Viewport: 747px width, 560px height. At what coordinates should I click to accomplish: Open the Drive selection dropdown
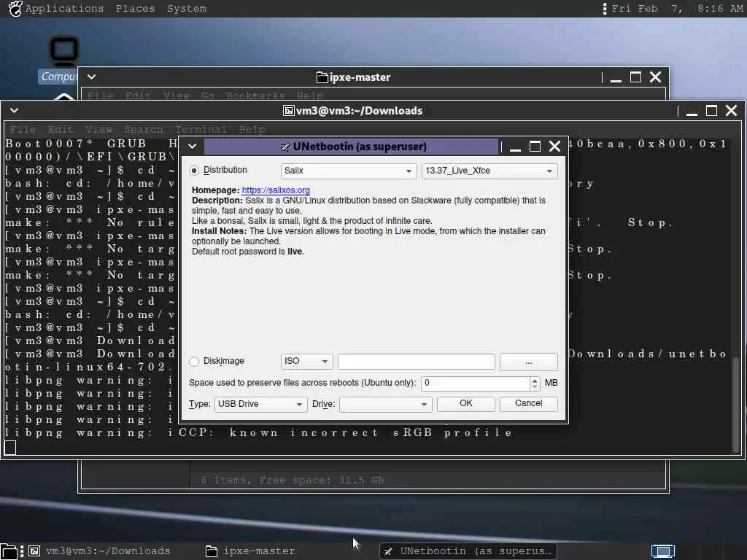(x=385, y=404)
